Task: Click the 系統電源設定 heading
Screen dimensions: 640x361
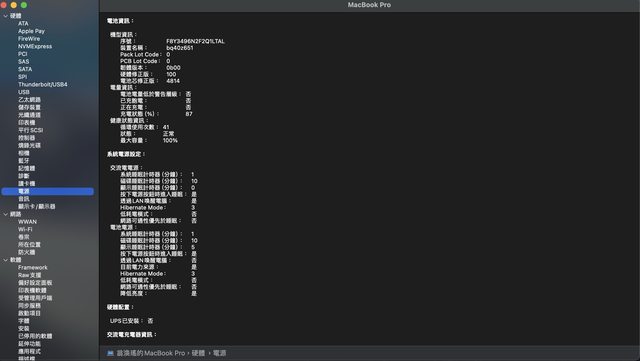Action: coord(126,154)
